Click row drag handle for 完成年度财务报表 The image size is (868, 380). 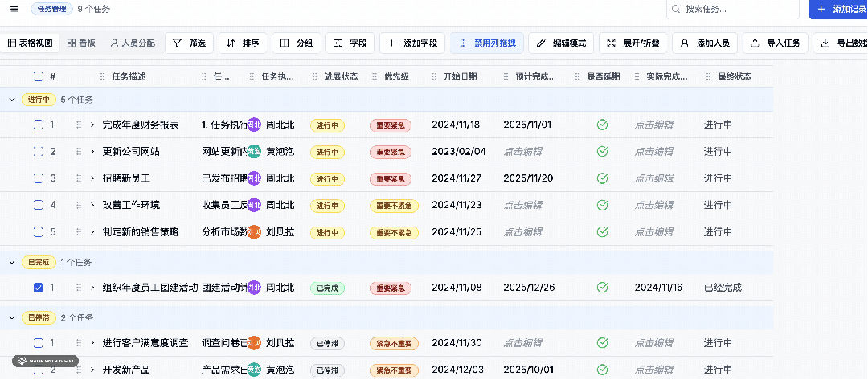pos(79,125)
